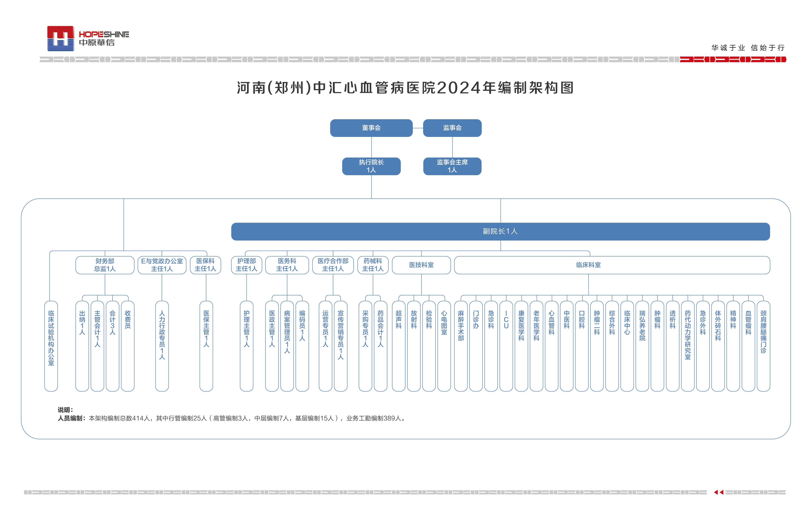Select the 执行院长 1人 box
812x518 pixels.
(371, 166)
